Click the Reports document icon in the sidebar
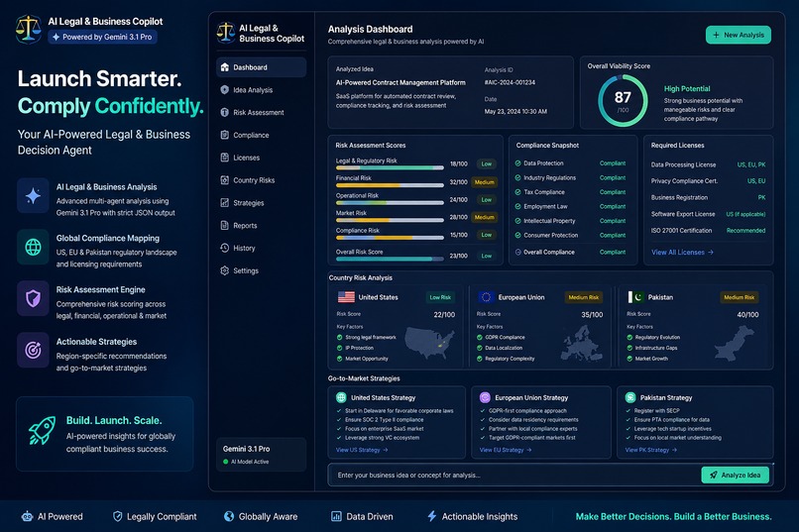Viewport: 799px width, 532px height. click(x=224, y=225)
